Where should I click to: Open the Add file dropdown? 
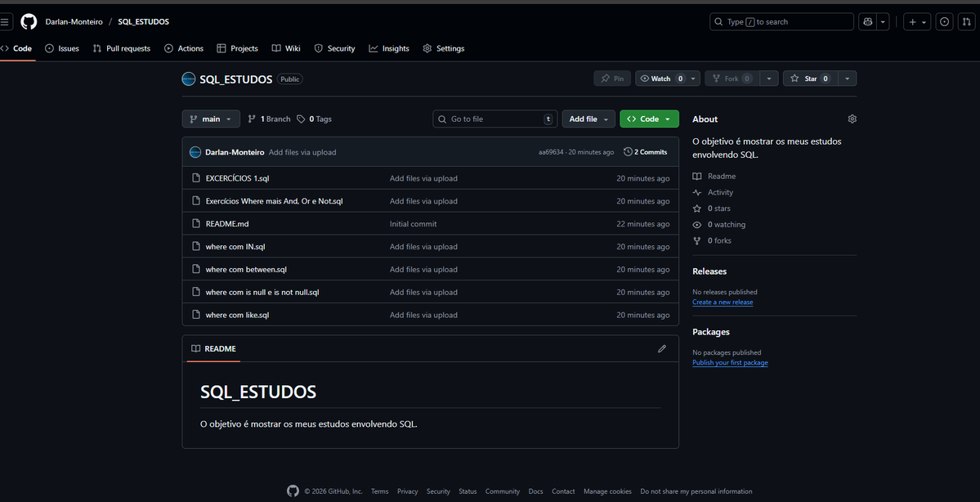588,119
